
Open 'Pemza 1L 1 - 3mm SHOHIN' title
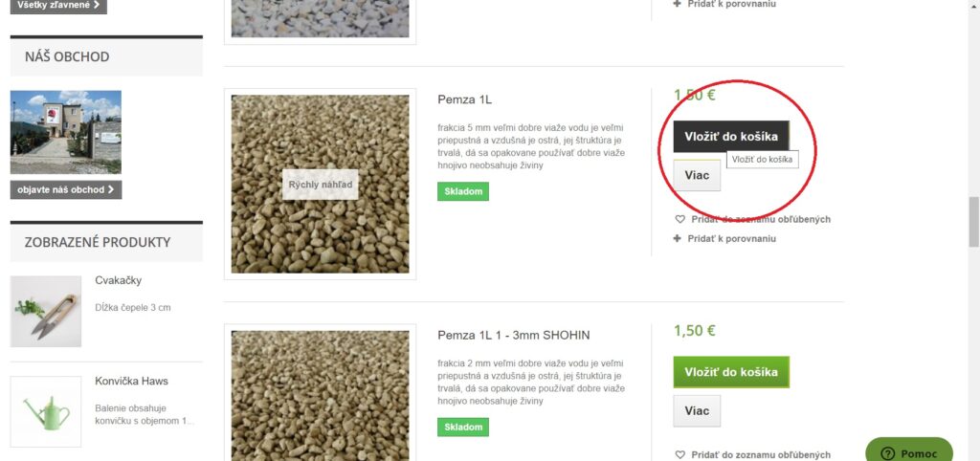tap(513, 336)
